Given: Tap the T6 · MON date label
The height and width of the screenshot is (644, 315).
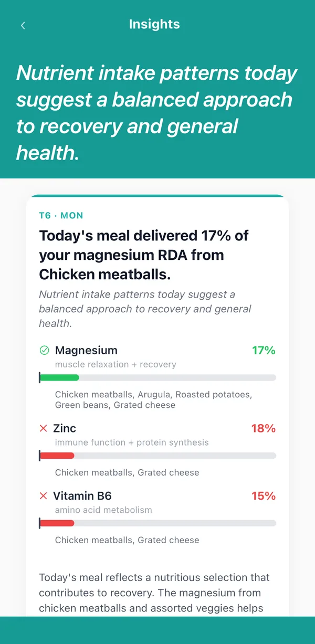Looking at the screenshot, I should [x=61, y=215].
